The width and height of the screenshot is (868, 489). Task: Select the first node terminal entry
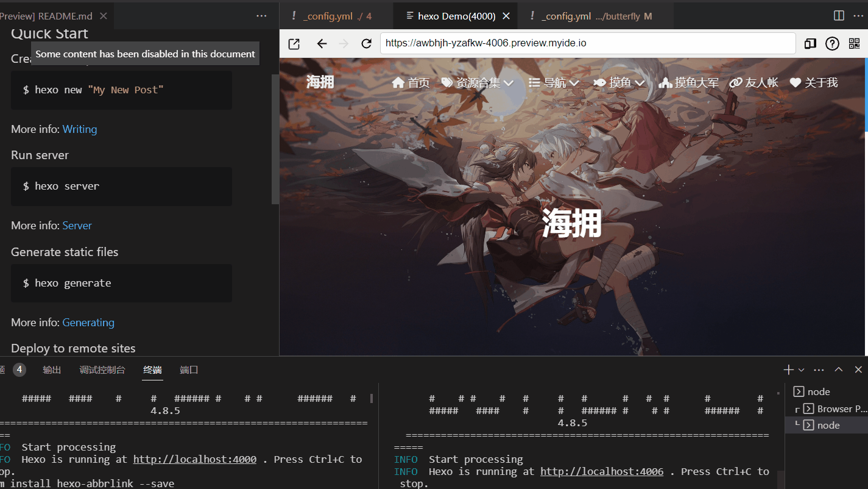point(827,391)
